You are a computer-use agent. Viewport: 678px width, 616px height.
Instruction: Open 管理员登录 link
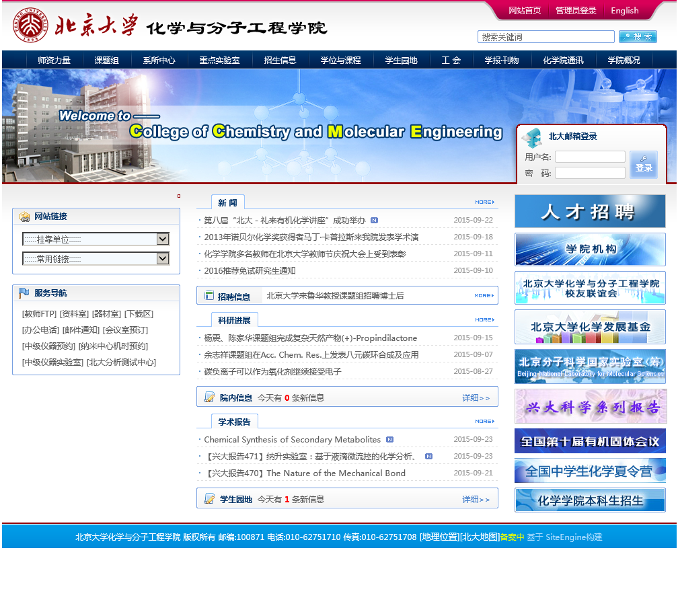[x=576, y=10]
